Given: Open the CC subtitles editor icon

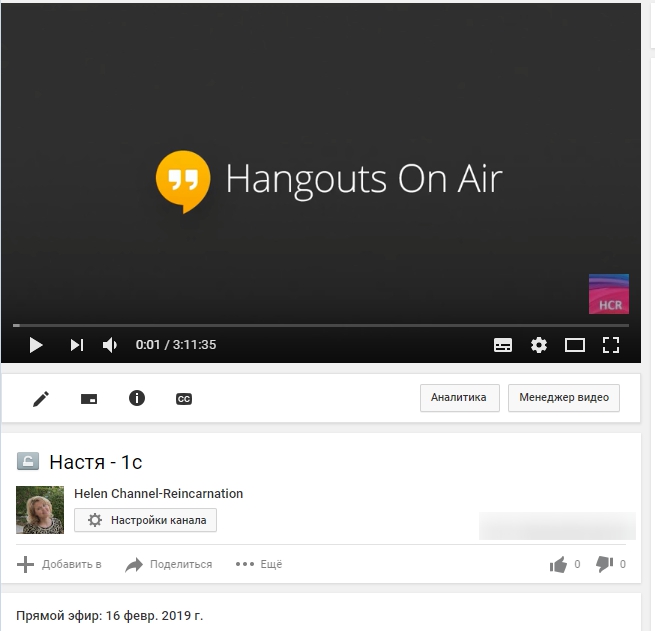Looking at the screenshot, I should pos(184,398).
